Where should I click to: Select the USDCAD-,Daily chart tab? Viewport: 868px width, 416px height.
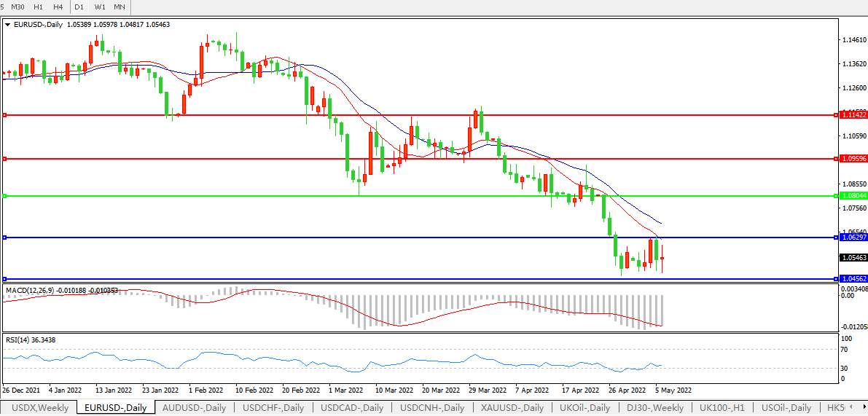tap(353, 408)
